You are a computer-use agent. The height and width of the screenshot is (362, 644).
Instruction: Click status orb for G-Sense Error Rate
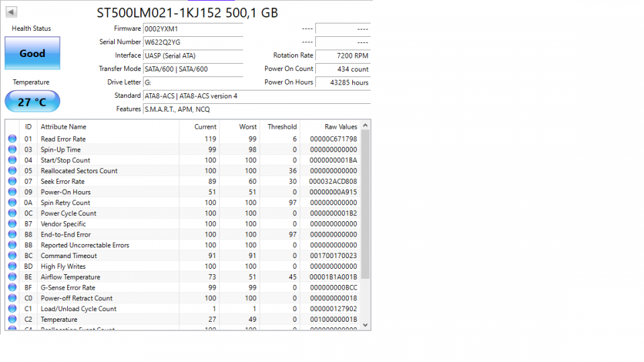(x=12, y=288)
